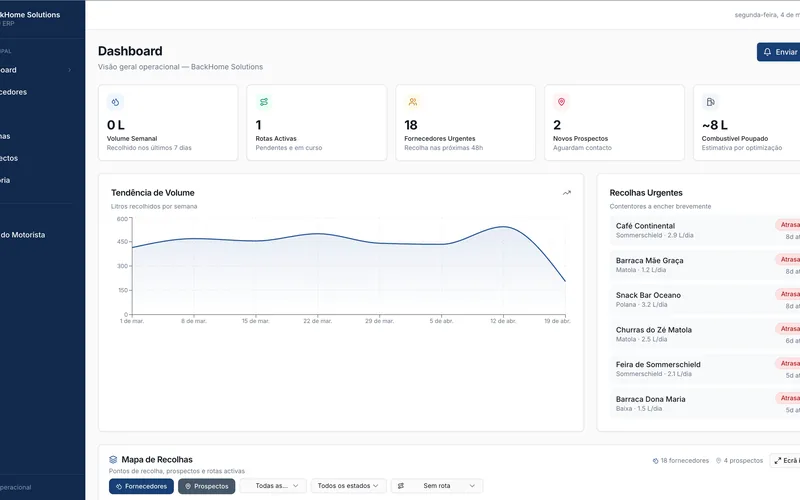Image resolution: width=800 pixels, height=500 pixels.
Task: Open the sidebar item ending in 'oria'
Action: [36, 180]
